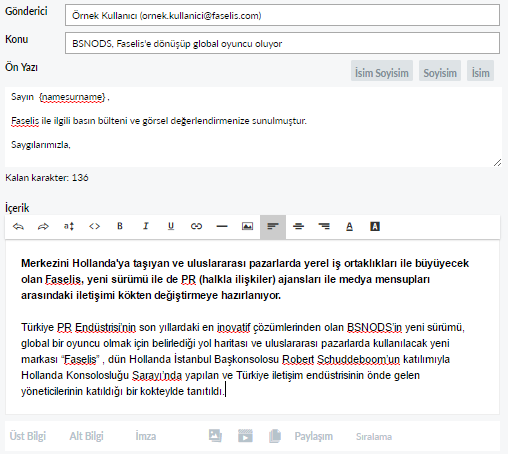Open the Sıralama option
Viewport: 508px width, 454px height.
374,437
